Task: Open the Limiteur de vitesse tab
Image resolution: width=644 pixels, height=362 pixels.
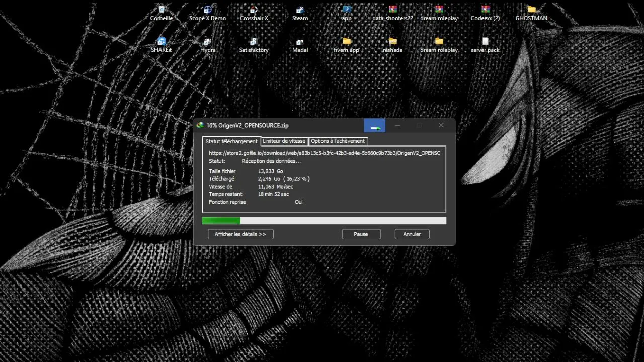Action: click(x=284, y=141)
